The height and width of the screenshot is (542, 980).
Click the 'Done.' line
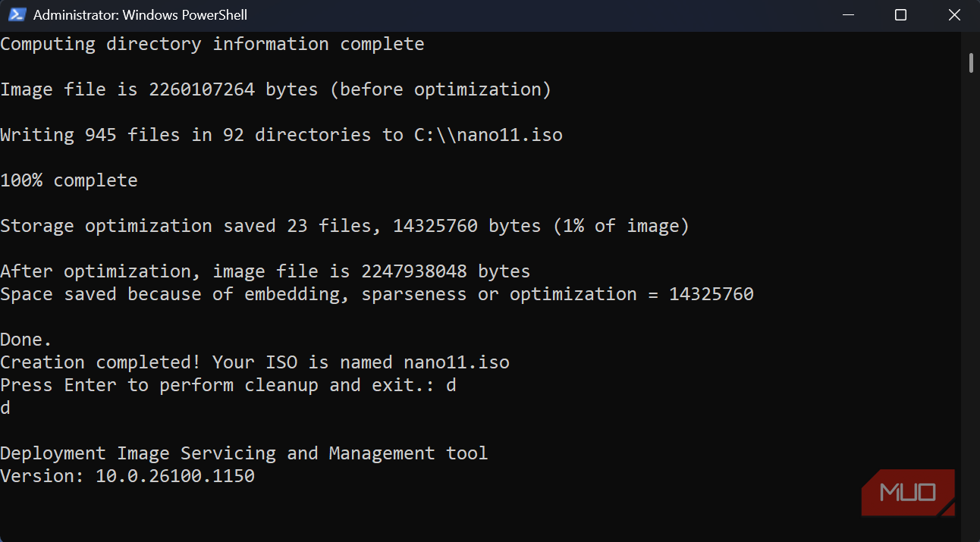(x=27, y=340)
